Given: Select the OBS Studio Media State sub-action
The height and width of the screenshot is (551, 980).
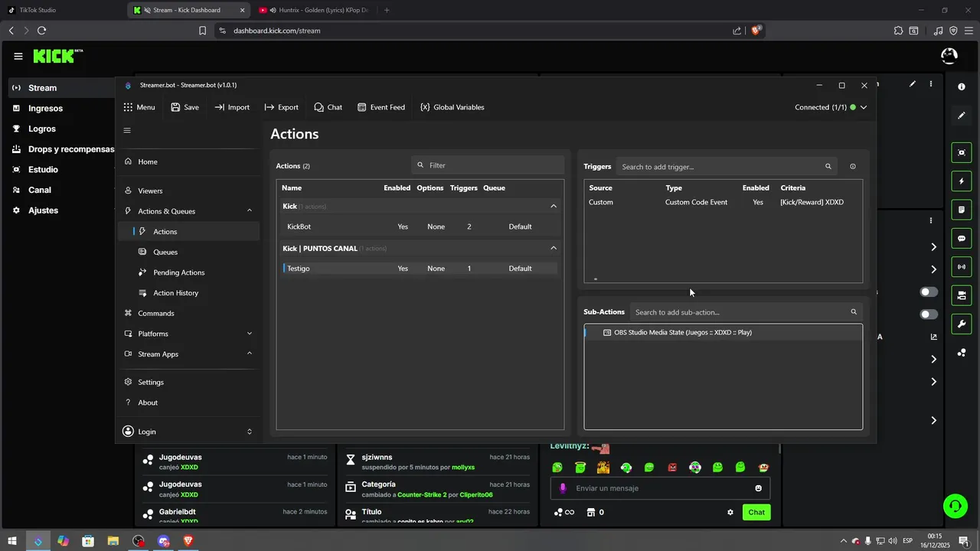Looking at the screenshot, I should tap(723, 333).
